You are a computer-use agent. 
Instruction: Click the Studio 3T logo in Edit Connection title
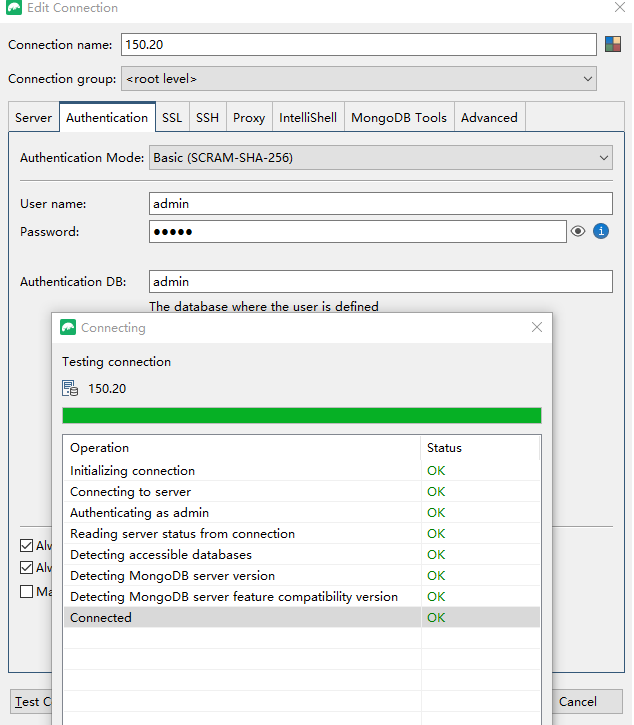[14, 7]
